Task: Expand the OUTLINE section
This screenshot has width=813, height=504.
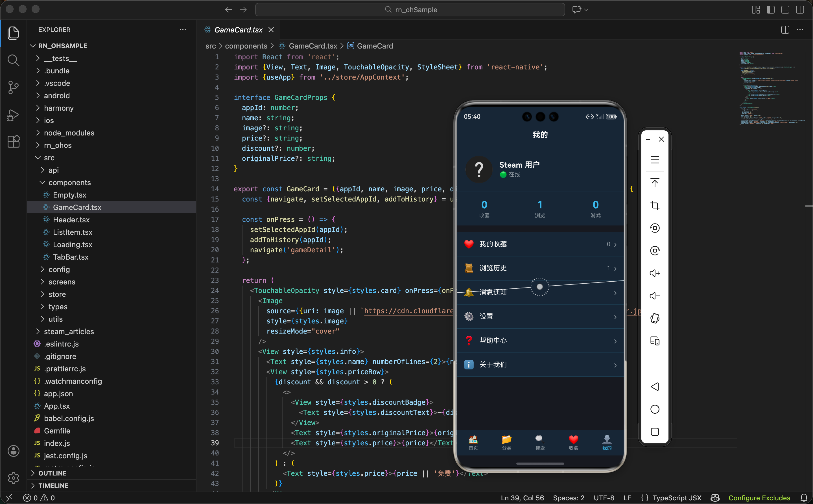Action: click(52, 473)
